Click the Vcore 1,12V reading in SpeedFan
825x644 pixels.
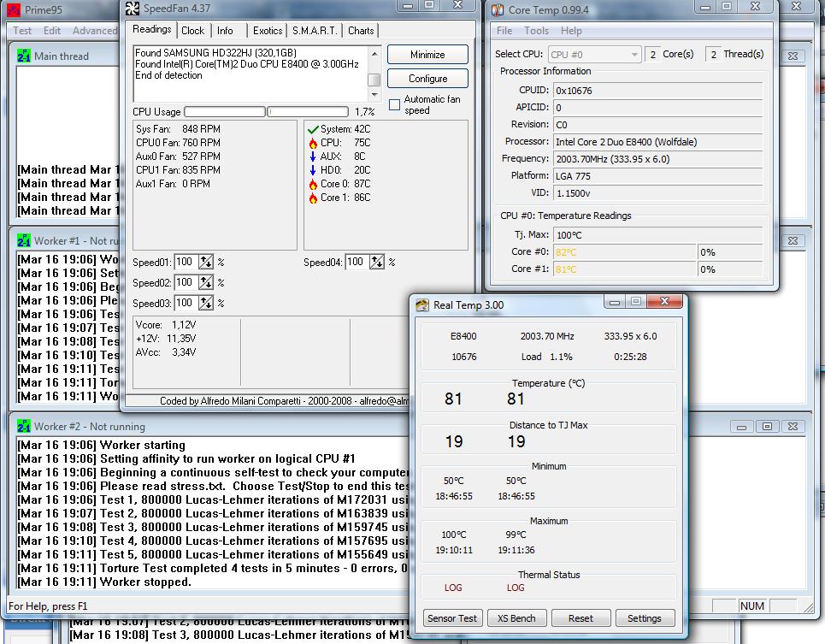[166, 325]
